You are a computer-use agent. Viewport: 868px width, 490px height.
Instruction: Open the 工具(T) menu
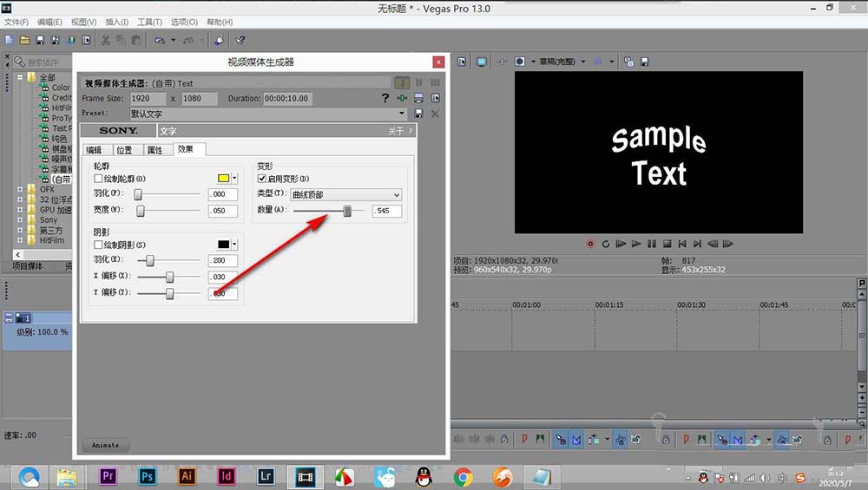coord(149,22)
